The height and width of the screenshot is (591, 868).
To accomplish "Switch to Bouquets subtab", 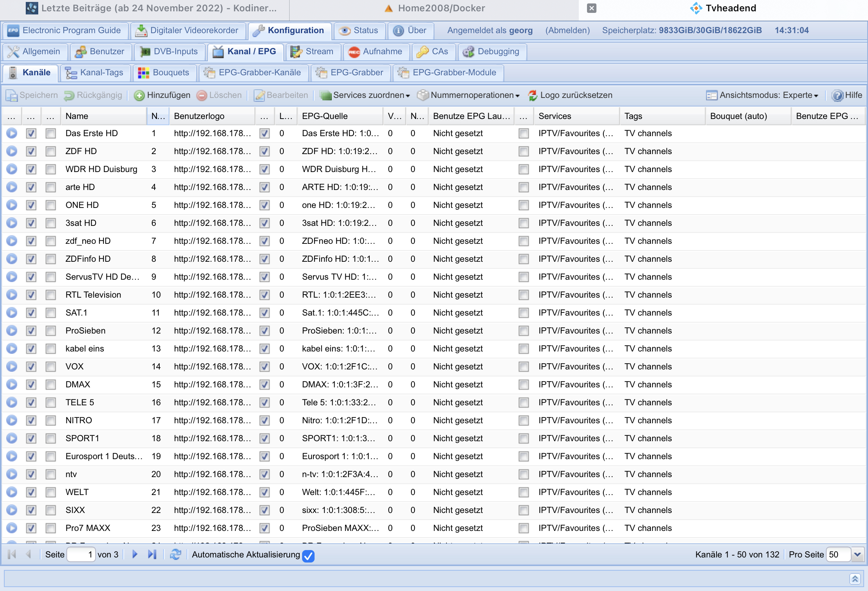I will (x=164, y=73).
